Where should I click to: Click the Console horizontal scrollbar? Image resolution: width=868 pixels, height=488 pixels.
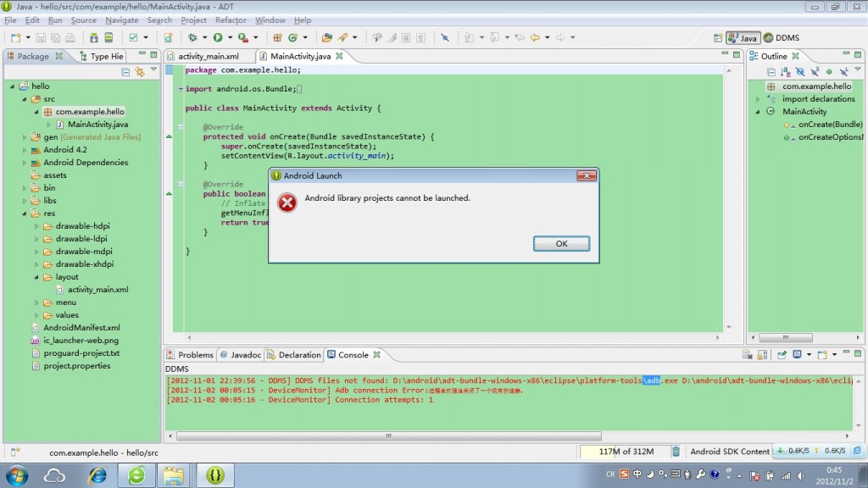click(x=388, y=436)
